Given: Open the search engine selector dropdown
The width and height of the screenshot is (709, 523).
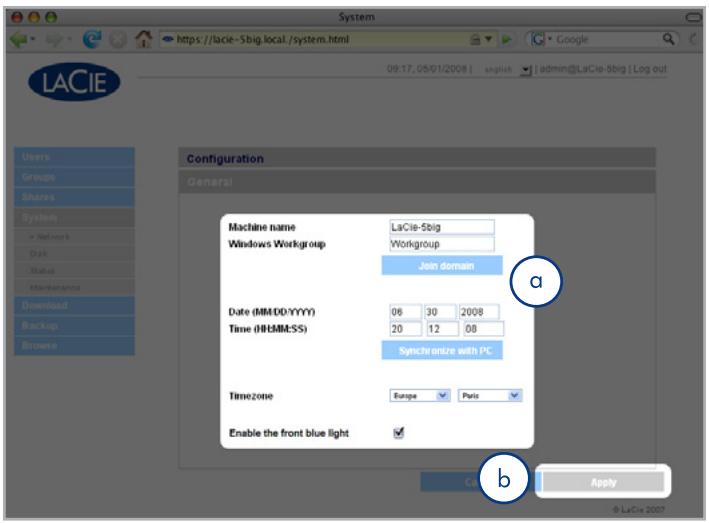Looking at the screenshot, I should click(540, 39).
